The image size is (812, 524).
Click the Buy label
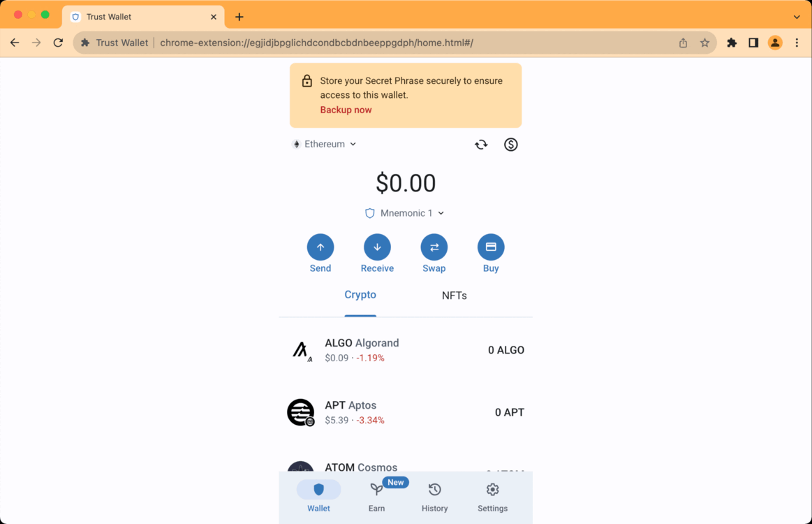[x=491, y=268]
